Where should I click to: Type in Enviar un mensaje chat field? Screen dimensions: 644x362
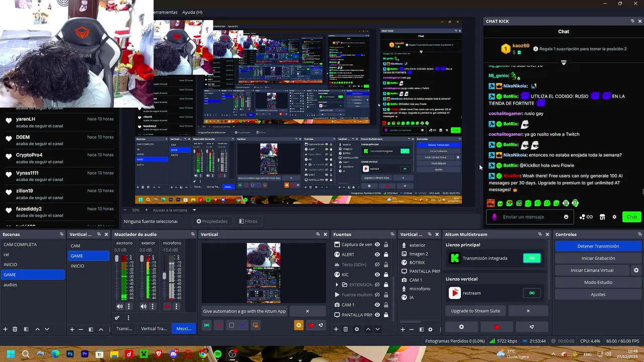[531, 217]
